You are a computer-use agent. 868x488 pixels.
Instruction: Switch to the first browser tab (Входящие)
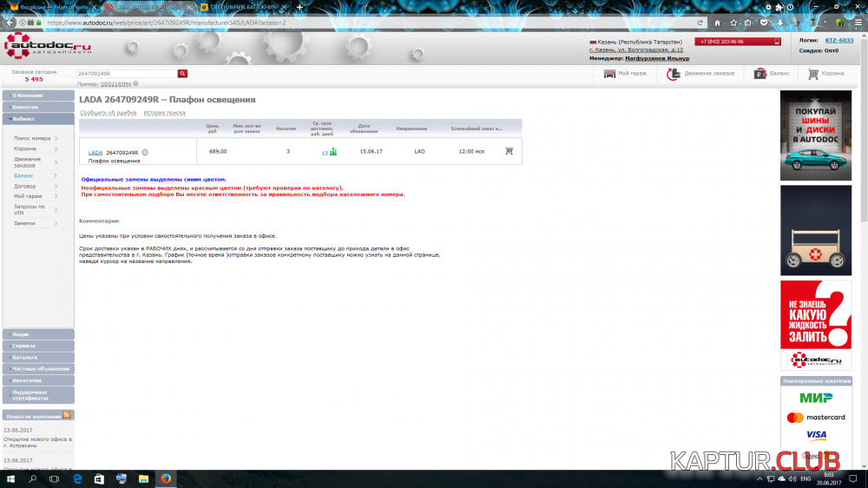point(48,7)
